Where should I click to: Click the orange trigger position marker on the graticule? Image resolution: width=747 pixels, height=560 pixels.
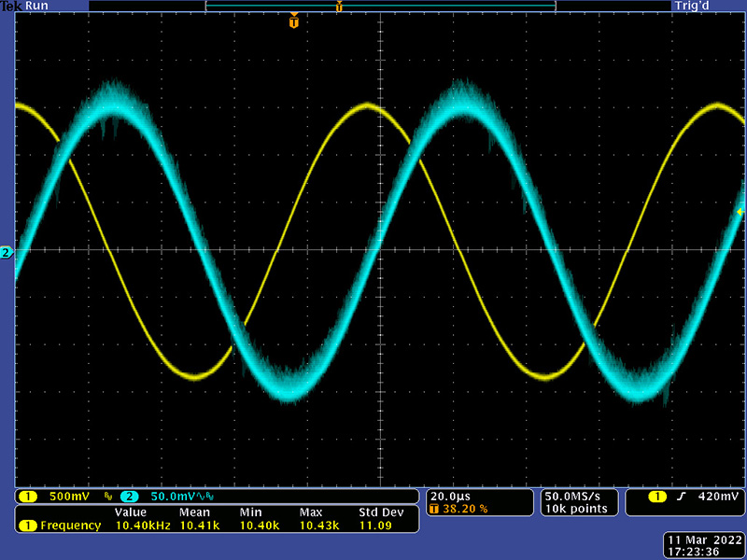295,21
